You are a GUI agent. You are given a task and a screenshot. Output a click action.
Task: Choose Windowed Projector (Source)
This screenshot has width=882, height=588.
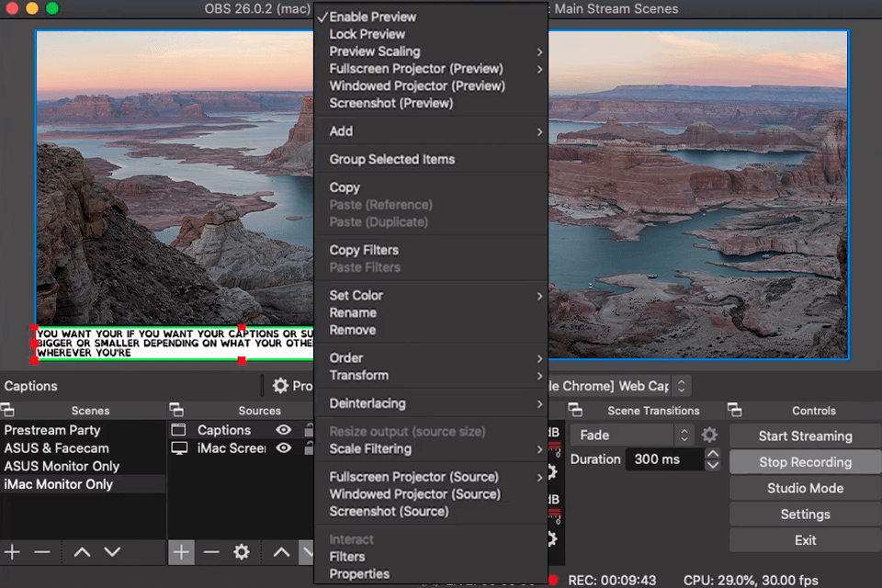point(431,494)
